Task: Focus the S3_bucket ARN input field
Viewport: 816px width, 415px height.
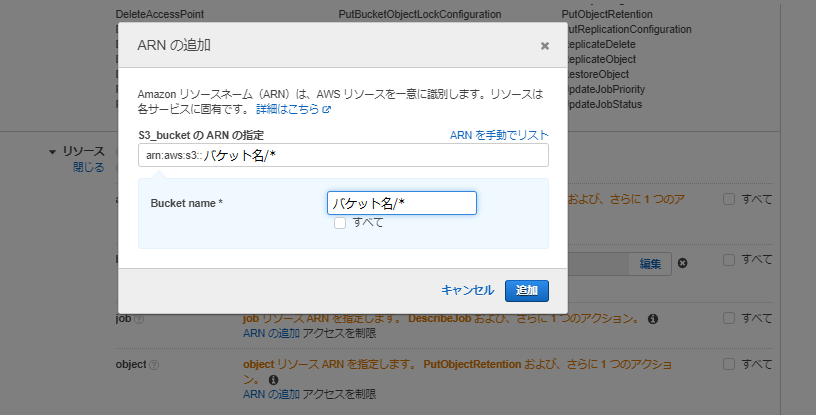Action: pyautogui.click(x=343, y=155)
